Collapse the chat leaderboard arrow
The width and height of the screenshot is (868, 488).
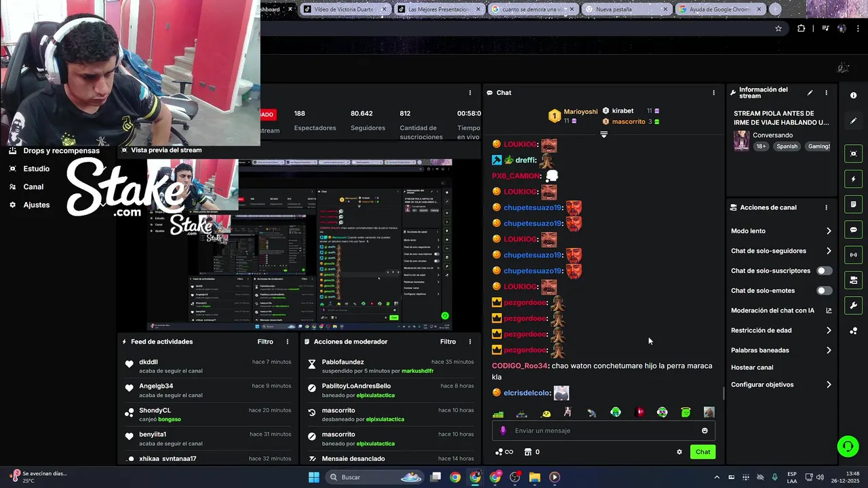[x=604, y=134]
